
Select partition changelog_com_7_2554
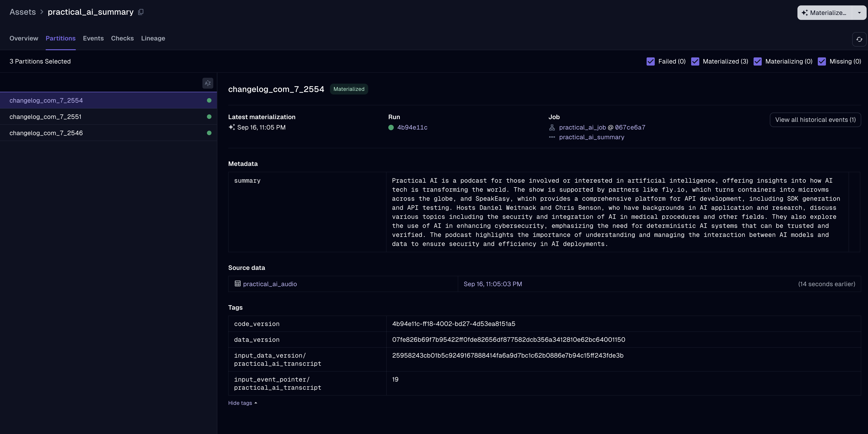[x=108, y=100]
